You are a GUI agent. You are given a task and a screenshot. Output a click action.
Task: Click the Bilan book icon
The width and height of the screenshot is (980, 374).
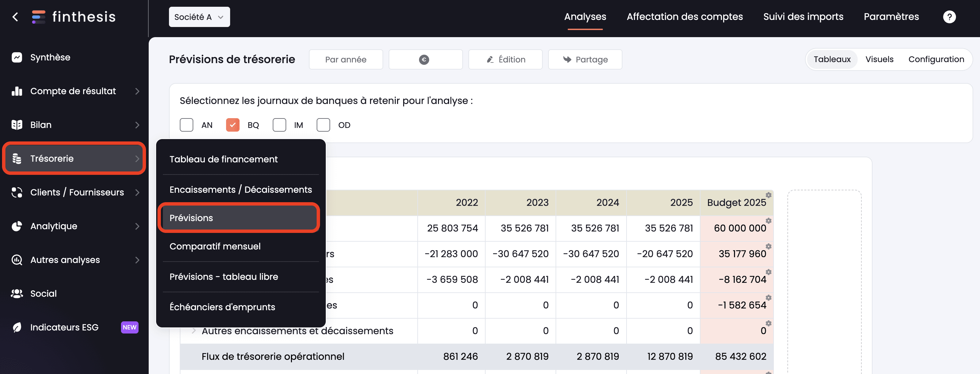point(17,125)
